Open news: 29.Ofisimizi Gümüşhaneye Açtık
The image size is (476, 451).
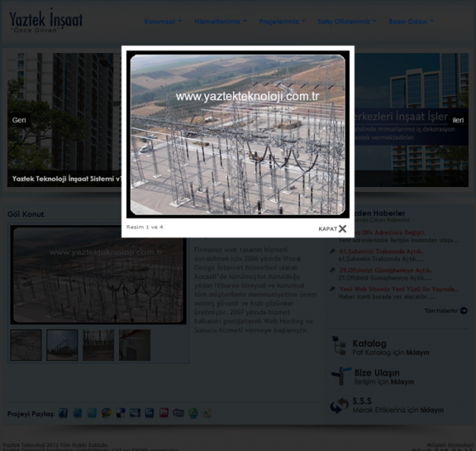(386, 270)
